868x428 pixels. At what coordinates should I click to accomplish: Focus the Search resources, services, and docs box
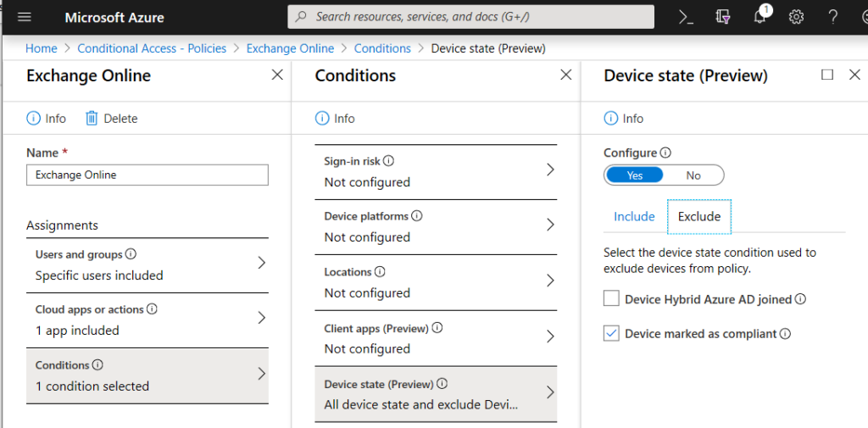(470, 17)
